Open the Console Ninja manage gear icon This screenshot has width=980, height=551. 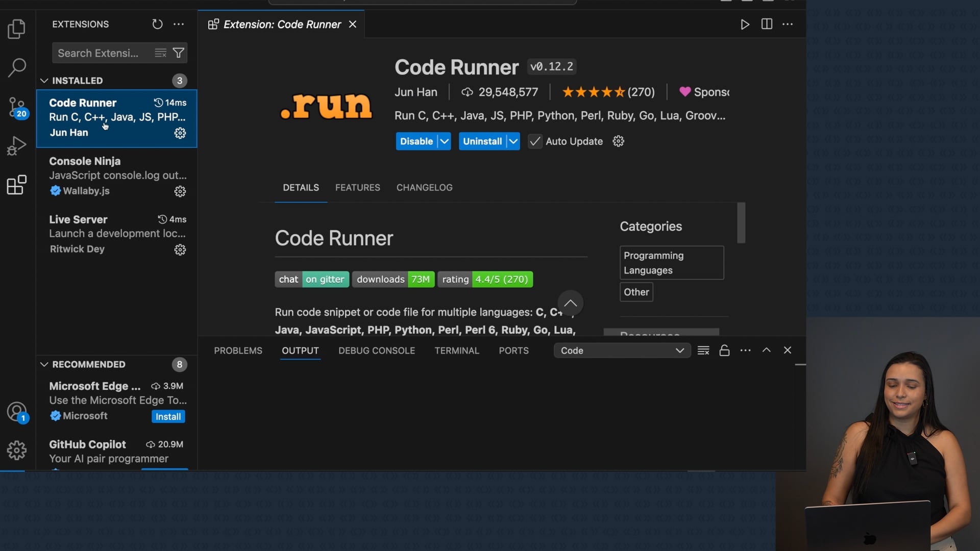[x=180, y=191]
